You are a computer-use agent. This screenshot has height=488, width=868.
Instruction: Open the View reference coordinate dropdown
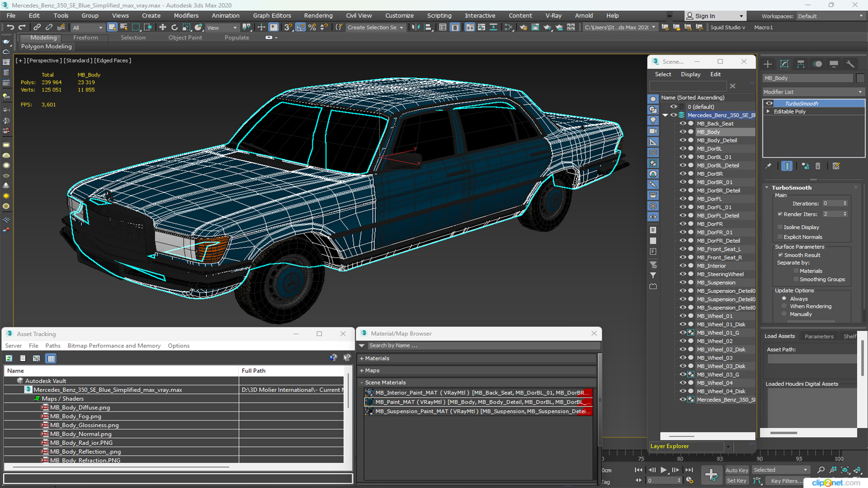[x=222, y=28]
